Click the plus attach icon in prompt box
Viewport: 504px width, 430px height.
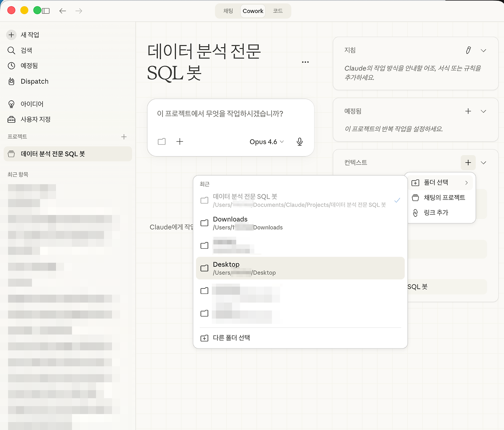[x=180, y=141]
